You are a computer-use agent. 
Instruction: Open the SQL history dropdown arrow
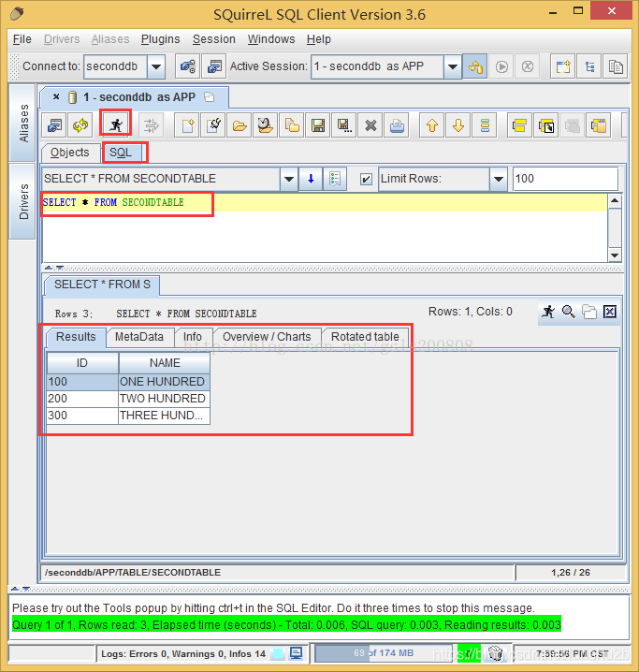pyautogui.click(x=289, y=179)
